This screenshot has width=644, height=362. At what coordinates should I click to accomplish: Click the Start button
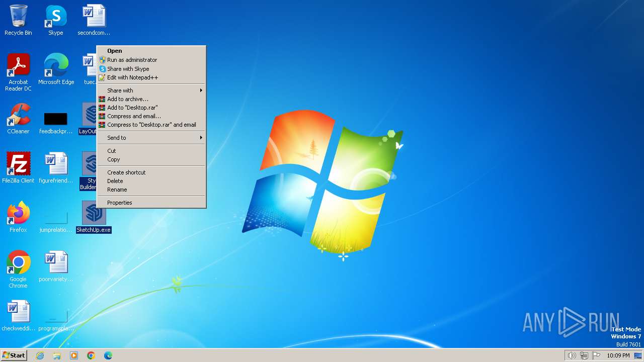coord(14,355)
